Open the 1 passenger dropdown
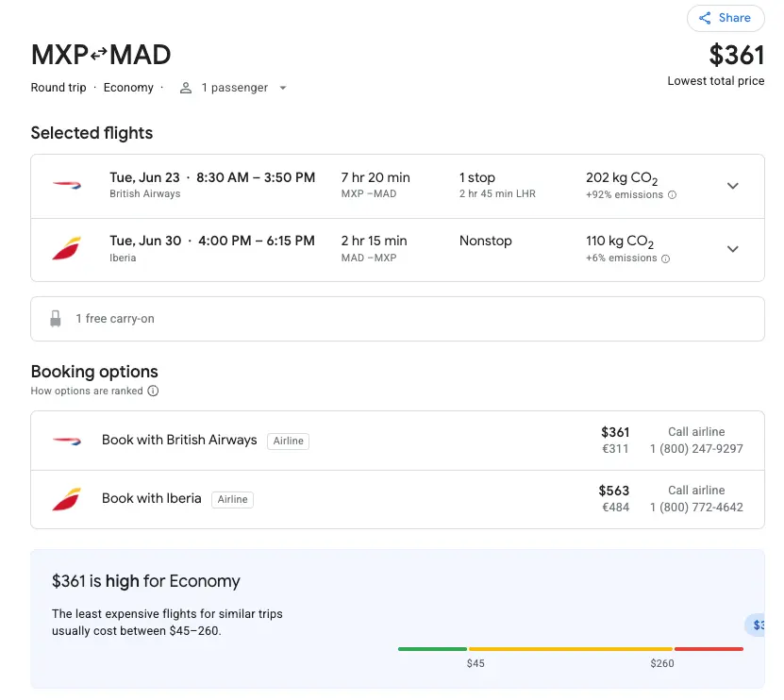Image resolution: width=784 pixels, height=700 pixels. [233, 88]
